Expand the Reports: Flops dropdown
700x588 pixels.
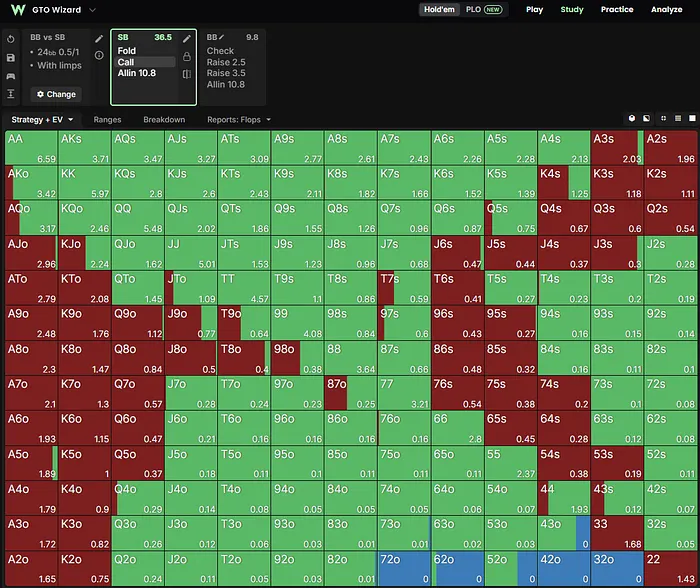[239, 120]
